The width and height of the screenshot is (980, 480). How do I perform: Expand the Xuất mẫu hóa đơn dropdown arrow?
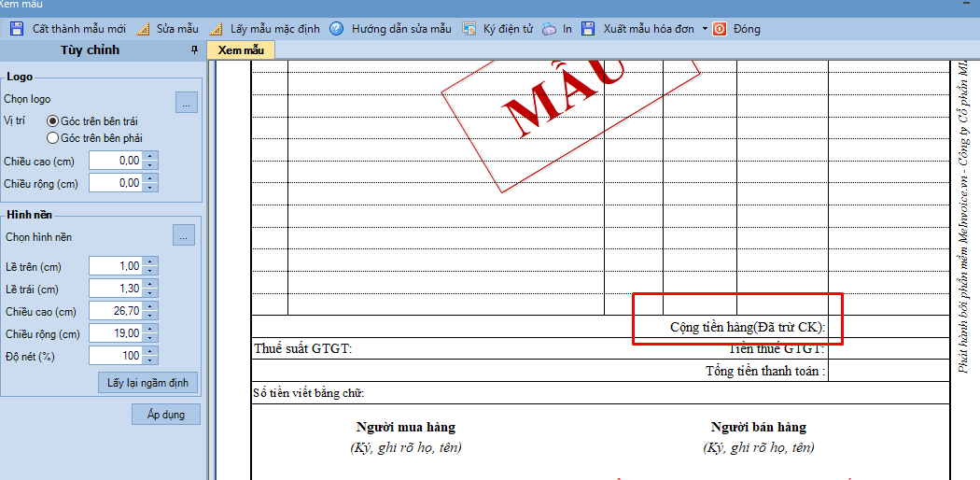[x=705, y=29]
